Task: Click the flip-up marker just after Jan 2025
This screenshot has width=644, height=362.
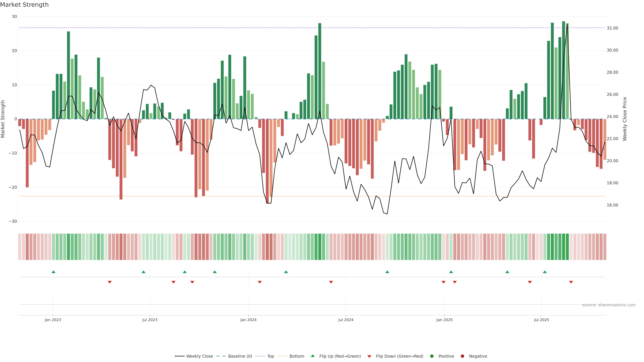Action: click(451, 272)
